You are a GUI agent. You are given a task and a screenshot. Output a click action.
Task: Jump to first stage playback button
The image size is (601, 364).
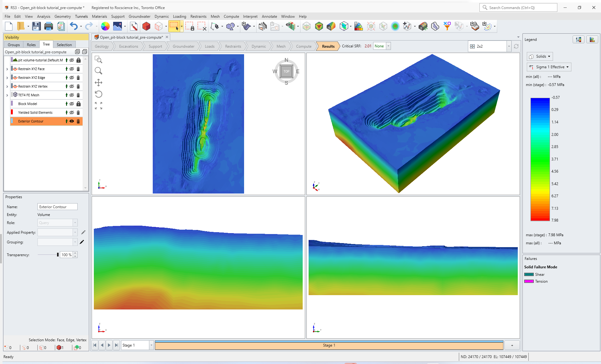[x=95, y=345]
